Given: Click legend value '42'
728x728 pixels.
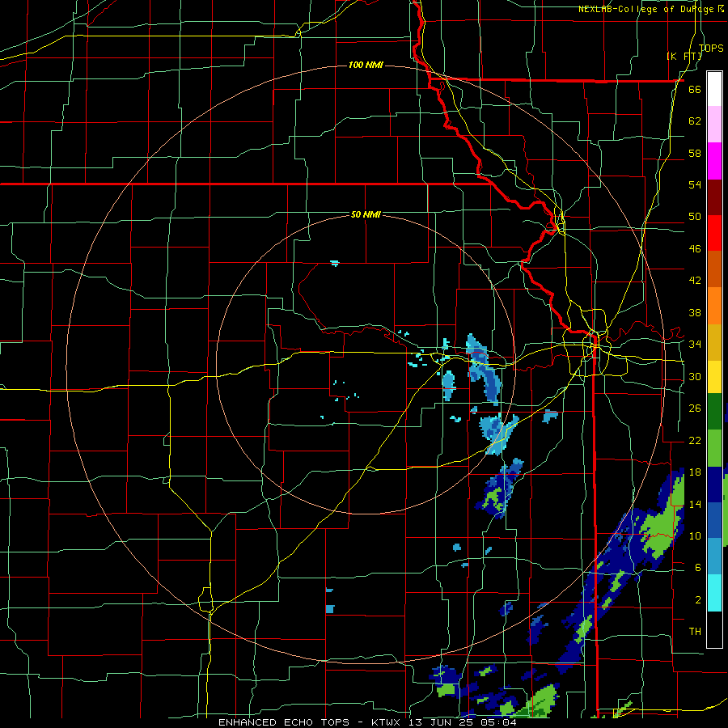Looking at the screenshot, I should pyautogui.click(x=695, y=281).
